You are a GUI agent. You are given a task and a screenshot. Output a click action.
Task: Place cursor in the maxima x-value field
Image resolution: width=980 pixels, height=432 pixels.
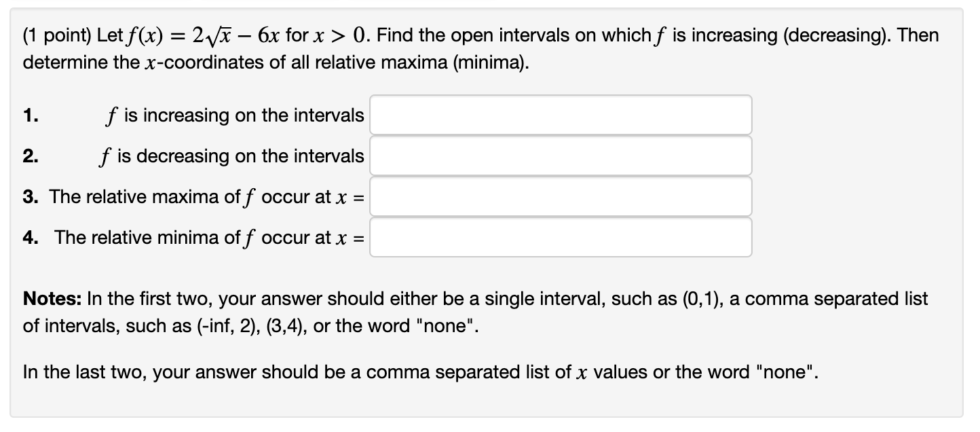point(560,196)
